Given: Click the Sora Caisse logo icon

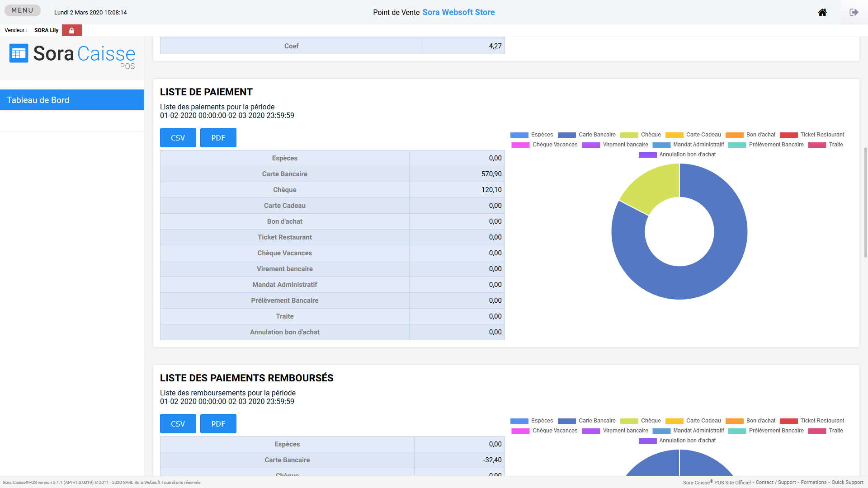Looking at the screenshot, I should point(19,53).
